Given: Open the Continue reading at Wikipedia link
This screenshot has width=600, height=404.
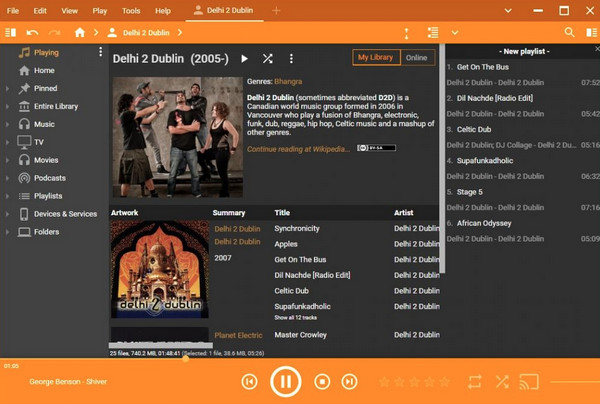Looking at the screenshot, I should (x=299, y=148).
